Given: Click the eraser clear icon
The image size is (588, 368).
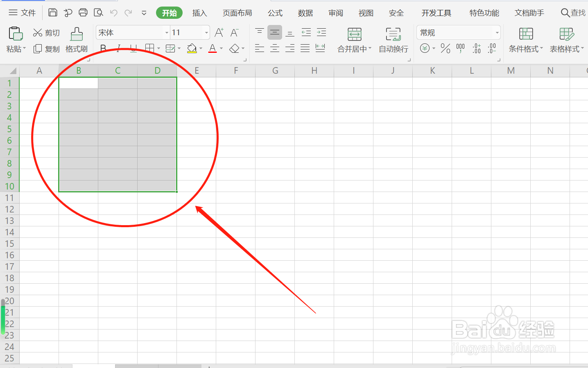Looking at the screenshot, I should point(234,49).
